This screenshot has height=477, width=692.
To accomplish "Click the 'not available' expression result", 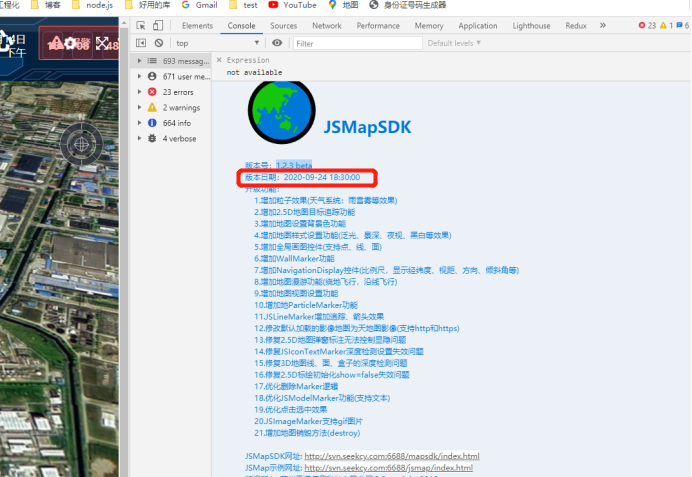I will [254, 72].
